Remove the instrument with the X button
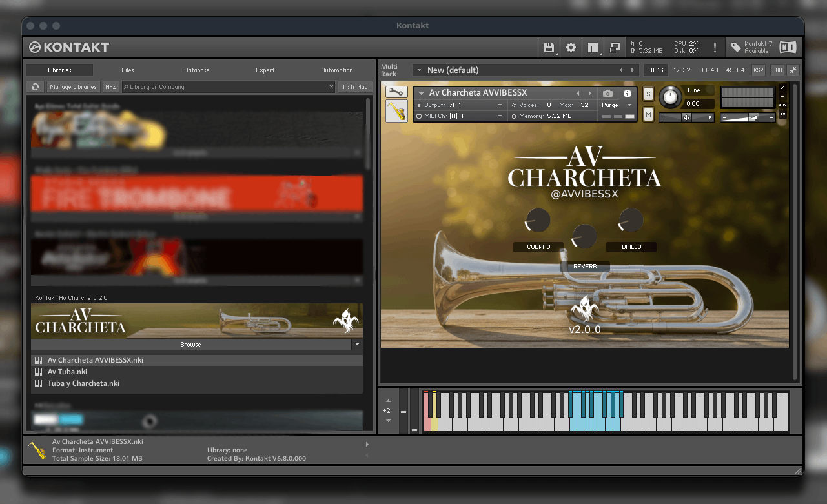This screenshot has width=827, height=504. [x=782, y=87]
